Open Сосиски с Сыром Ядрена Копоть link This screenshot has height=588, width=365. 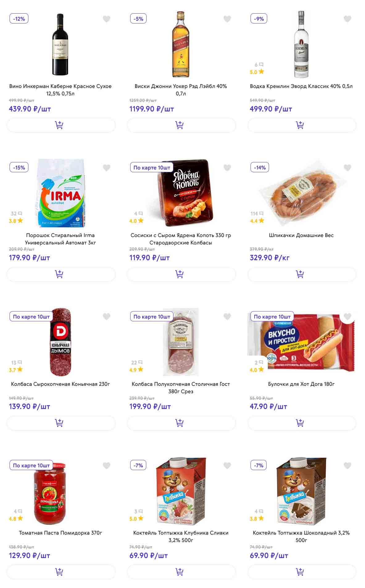[181, 239]
